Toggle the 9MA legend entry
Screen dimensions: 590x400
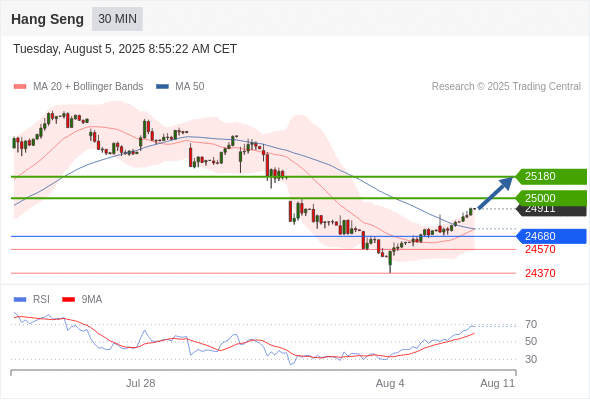91,300
